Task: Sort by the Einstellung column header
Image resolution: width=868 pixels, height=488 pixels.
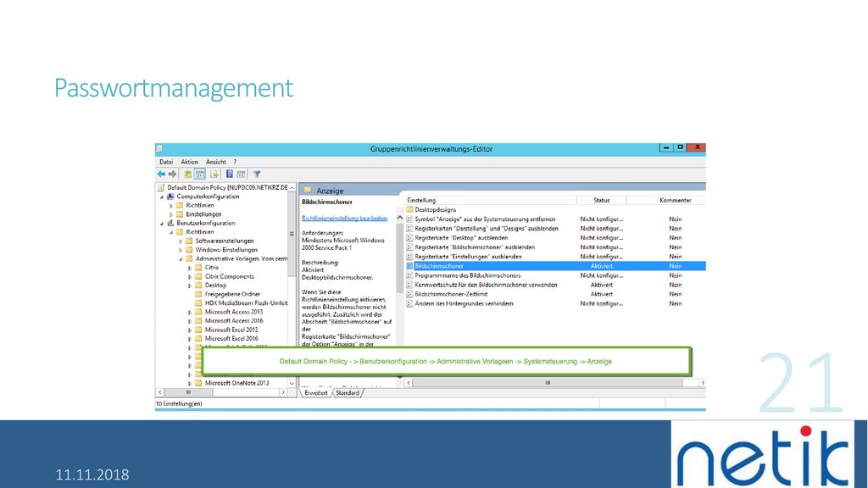Action: coord(491,200)
